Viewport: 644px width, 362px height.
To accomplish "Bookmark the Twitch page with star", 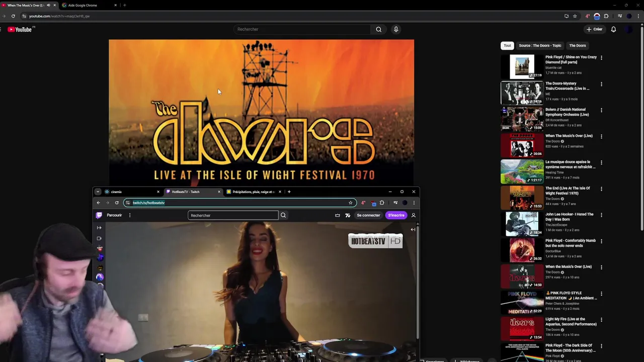I will coord(351,203).
